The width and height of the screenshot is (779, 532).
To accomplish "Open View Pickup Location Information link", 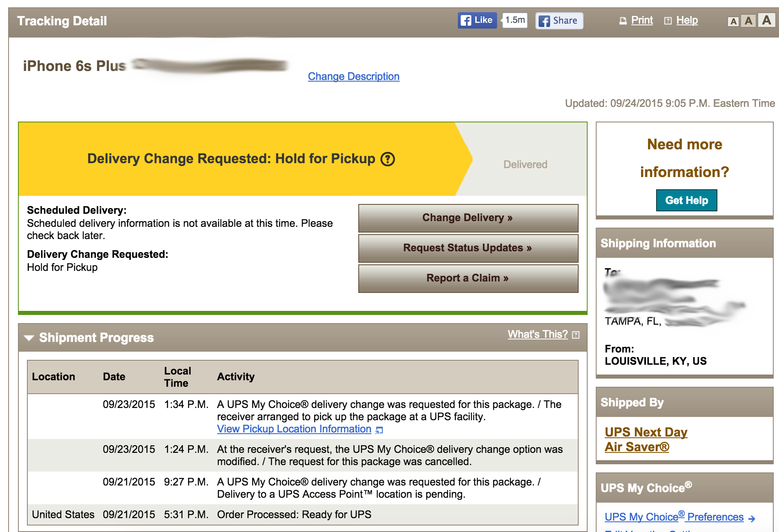I will click(294, 429).
